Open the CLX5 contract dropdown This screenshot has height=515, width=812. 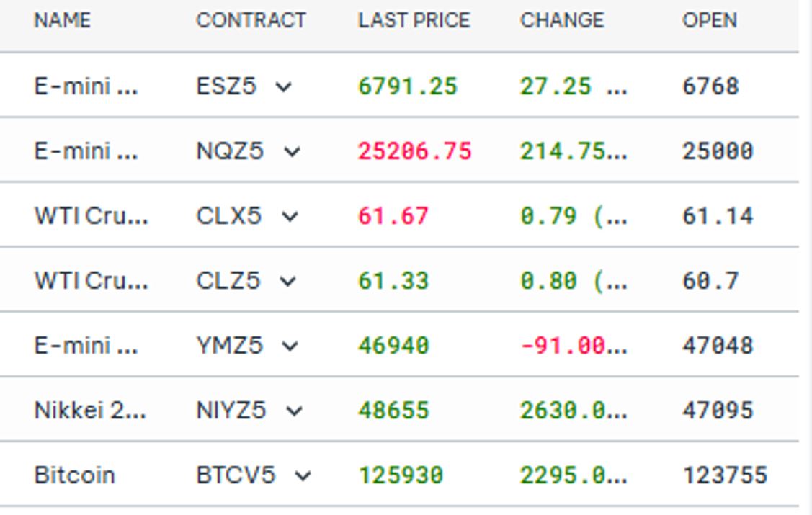[x=289, y=217]
